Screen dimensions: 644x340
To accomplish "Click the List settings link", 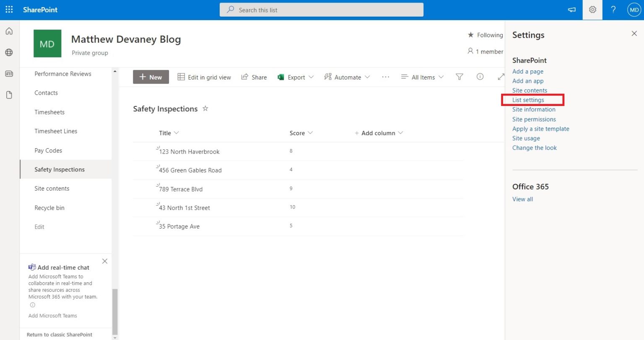I will tap(528, 100).
